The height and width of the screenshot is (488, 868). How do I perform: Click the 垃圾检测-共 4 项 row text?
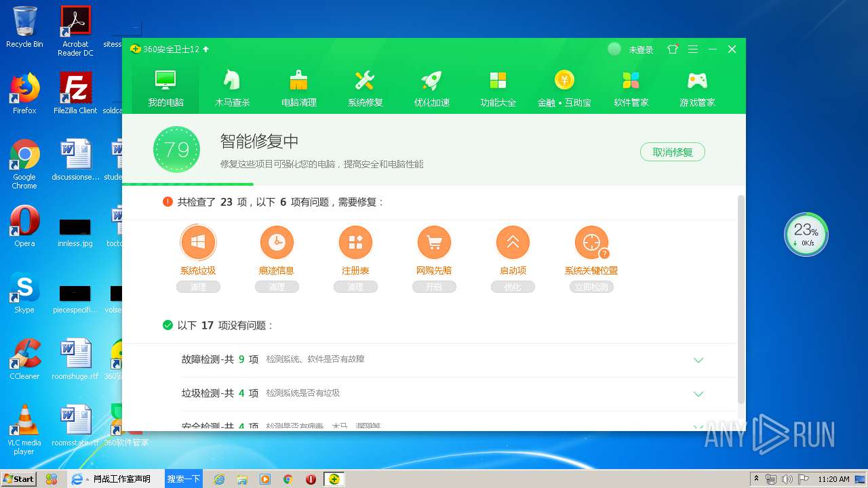pyautogui.click(x=220, y=393)
